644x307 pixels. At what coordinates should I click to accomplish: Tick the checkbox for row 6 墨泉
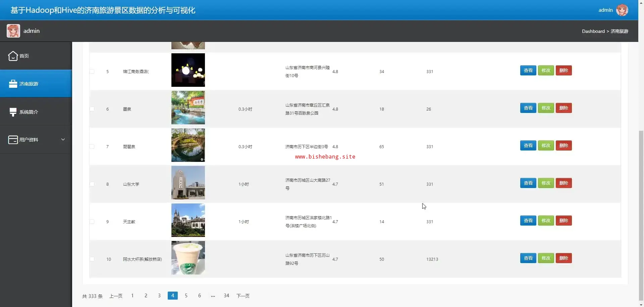pos(92,109)
